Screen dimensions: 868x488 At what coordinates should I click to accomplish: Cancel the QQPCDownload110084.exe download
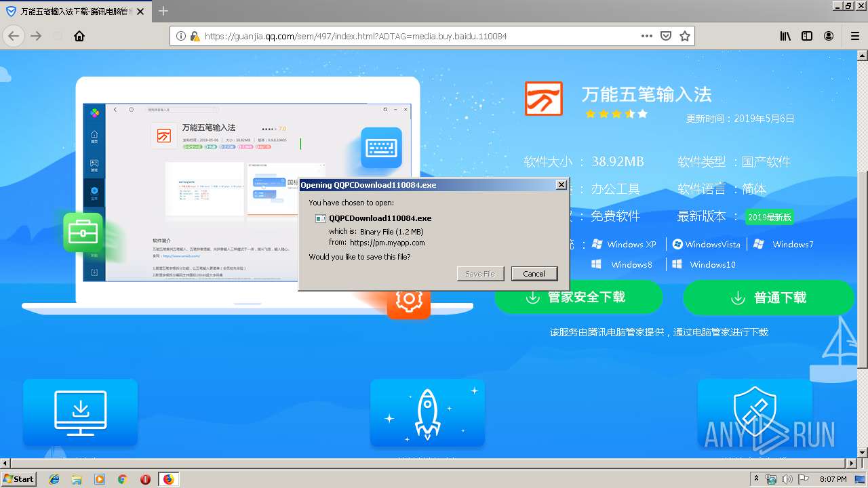pyautogui.click(x=534, y=274)
